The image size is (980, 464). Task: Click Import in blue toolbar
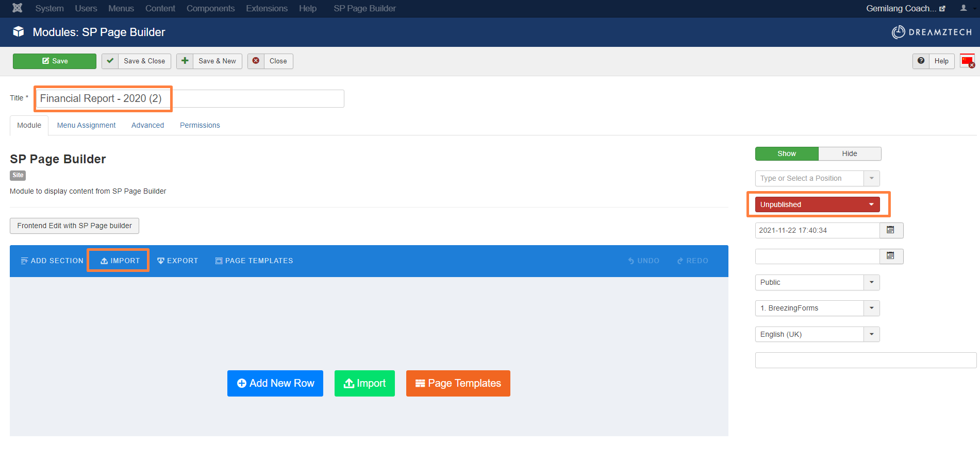click(120, 261)
